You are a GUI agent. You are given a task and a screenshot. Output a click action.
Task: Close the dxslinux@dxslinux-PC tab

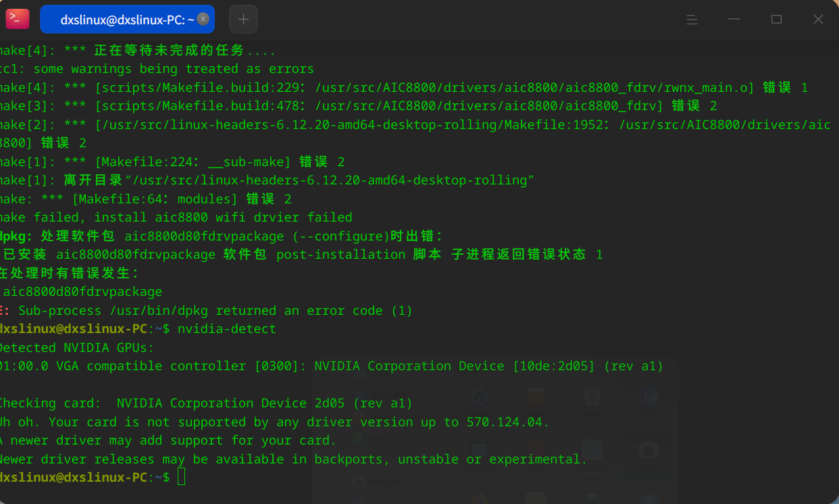203,20
